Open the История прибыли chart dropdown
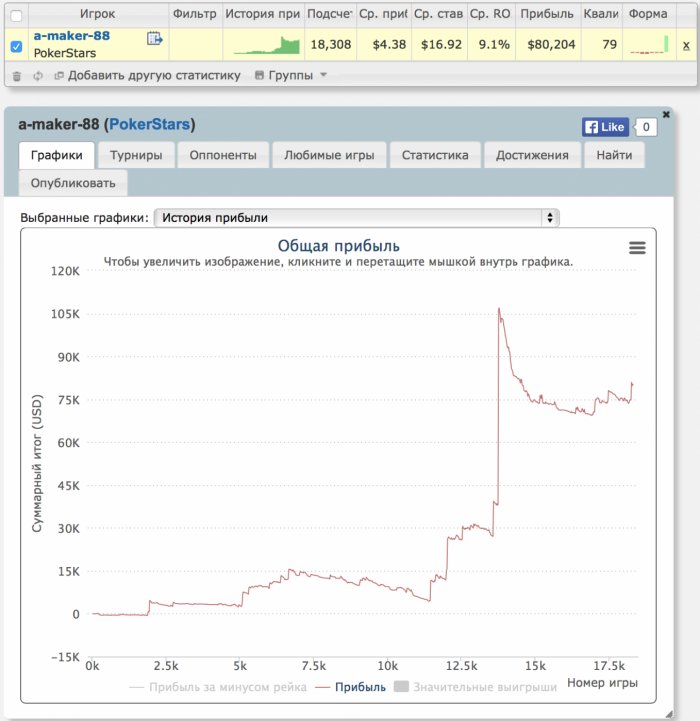Image resolution: width=700 pixels, height=721 pixels. pos(356,217)
